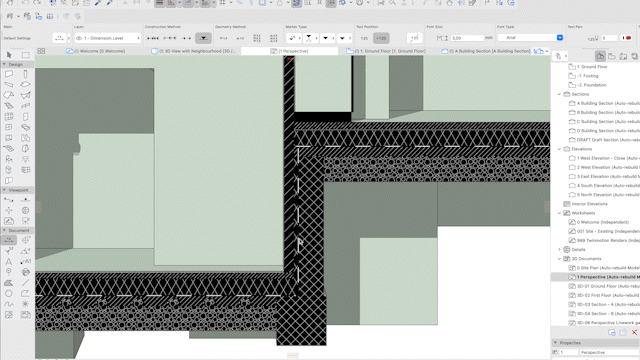Select the Line drawing tool
Viewport: 640px width, 360px height.
coord(25,282)
